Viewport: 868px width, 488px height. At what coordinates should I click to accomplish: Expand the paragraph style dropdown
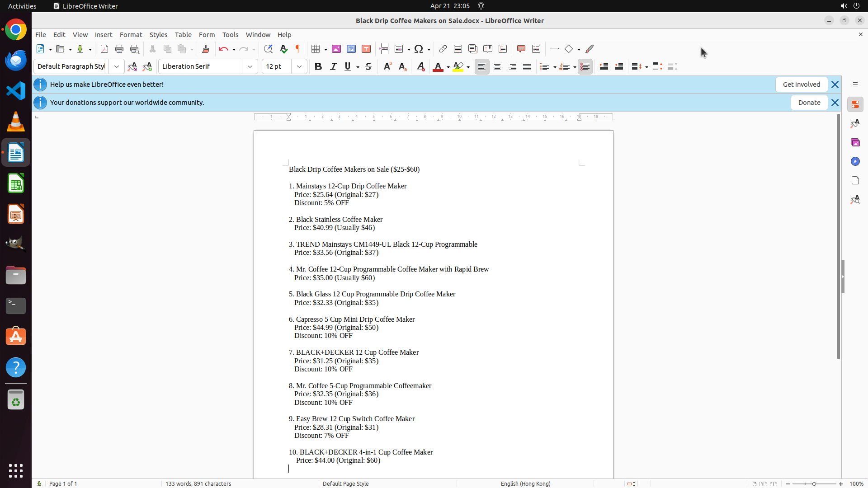click(x=117, y=66)
